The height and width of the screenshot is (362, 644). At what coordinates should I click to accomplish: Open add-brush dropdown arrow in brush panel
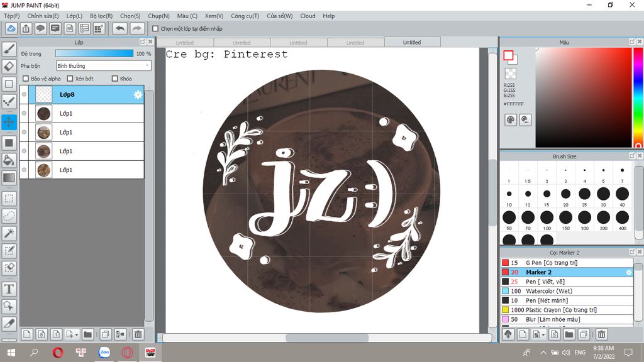pos(543,335)
